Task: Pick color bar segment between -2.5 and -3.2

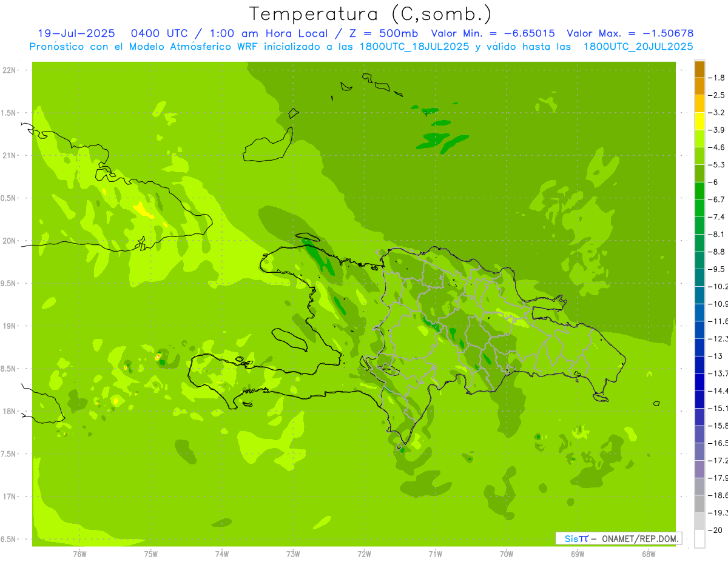Action: pyautogui.click(x=699, y=104)
